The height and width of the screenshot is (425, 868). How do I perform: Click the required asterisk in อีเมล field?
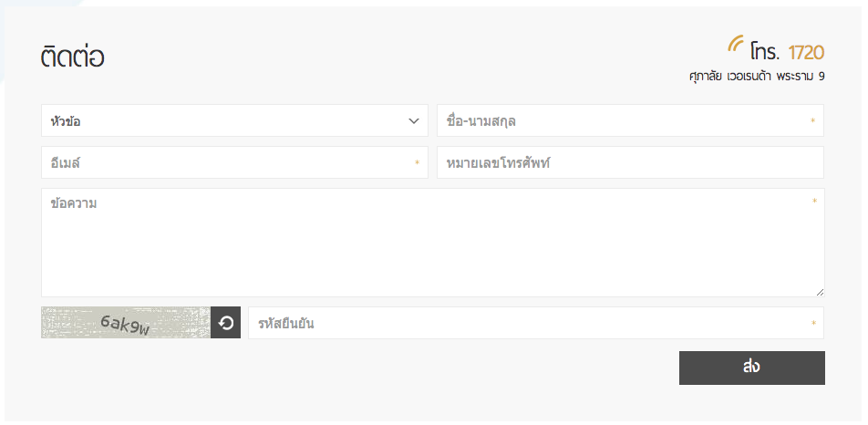pos(417,162)
